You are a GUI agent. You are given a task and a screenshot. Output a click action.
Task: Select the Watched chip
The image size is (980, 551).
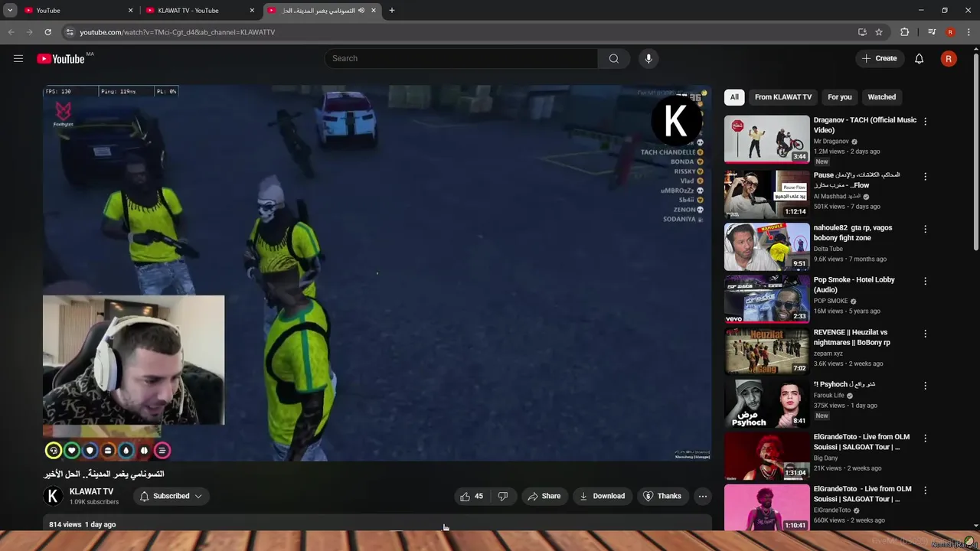click(881, 97)
